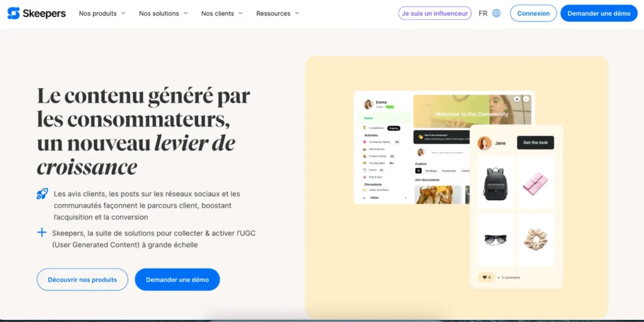Click the Skeepers logo icon
This screenshot has height=322, width=644.
14,13
